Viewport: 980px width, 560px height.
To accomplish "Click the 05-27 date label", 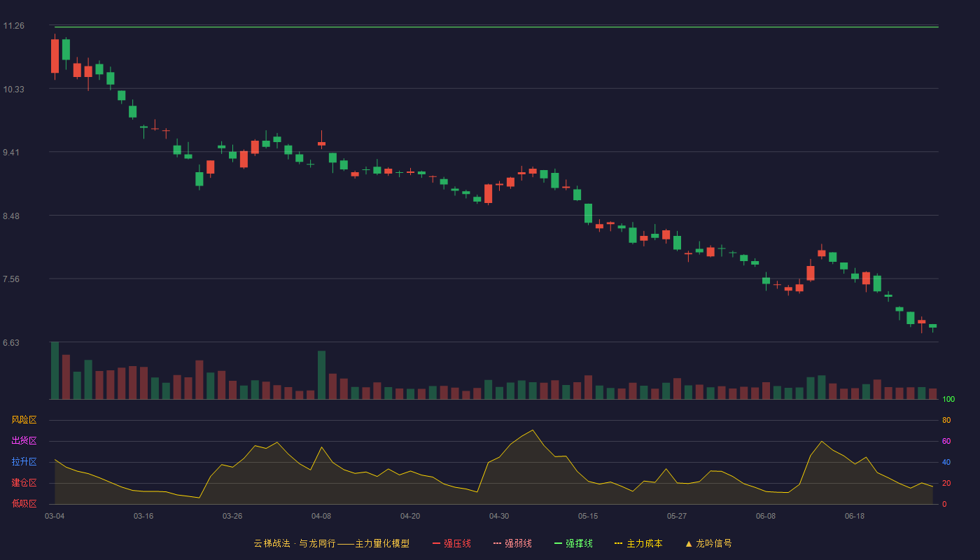I will coord(677,516).
